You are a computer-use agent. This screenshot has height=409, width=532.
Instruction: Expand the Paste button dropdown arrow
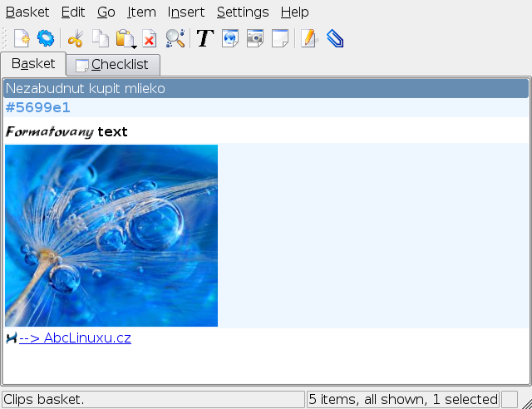point(134,45)
